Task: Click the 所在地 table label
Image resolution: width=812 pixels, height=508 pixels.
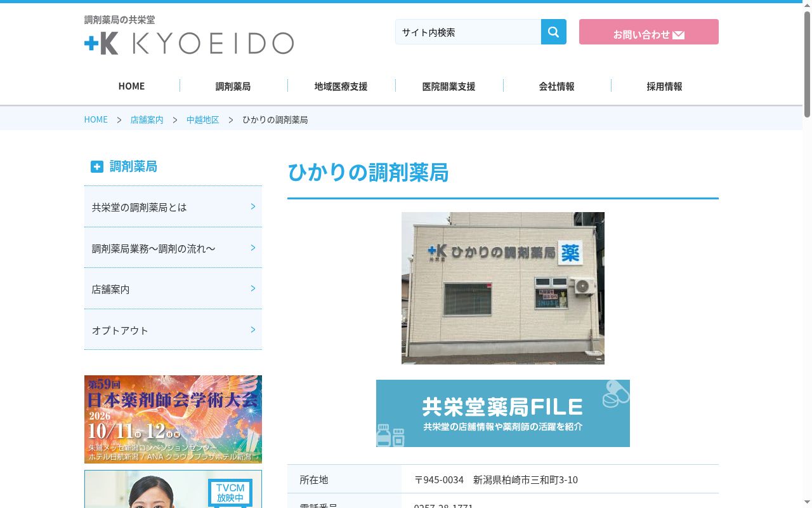Action: [x=314, y=480]
